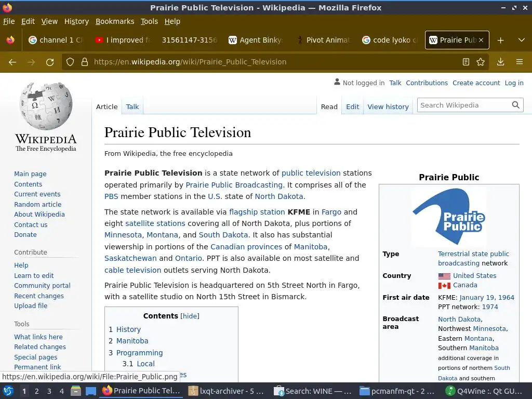Image resolution: width=532 pixels, height=399 pixels.
Task: Switch to virtual desktop 4
Action: (61, 391)
